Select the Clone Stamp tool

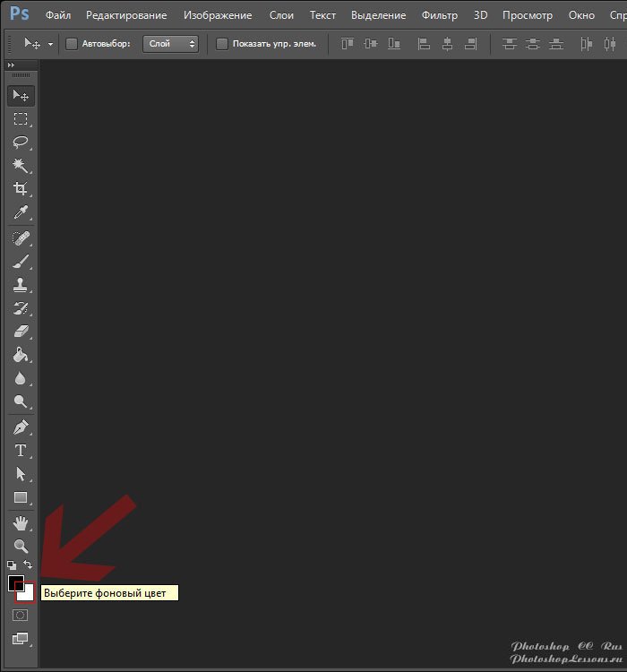[21, 285]
